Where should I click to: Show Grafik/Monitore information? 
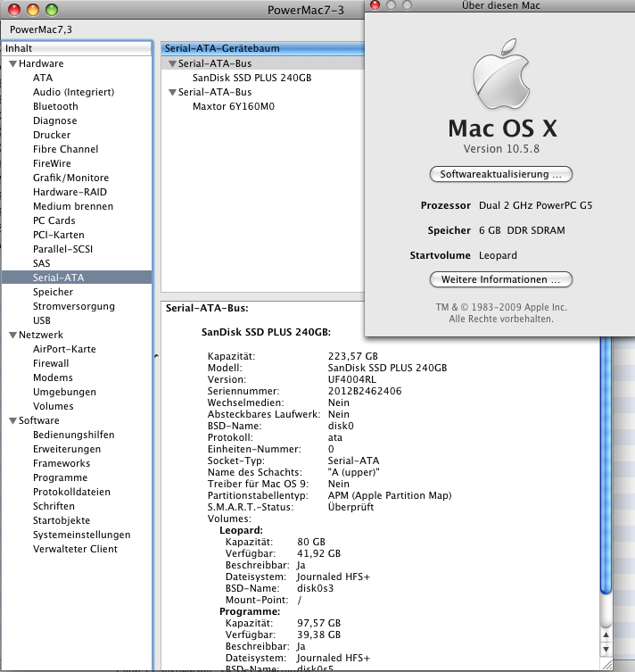pos(70,178)
